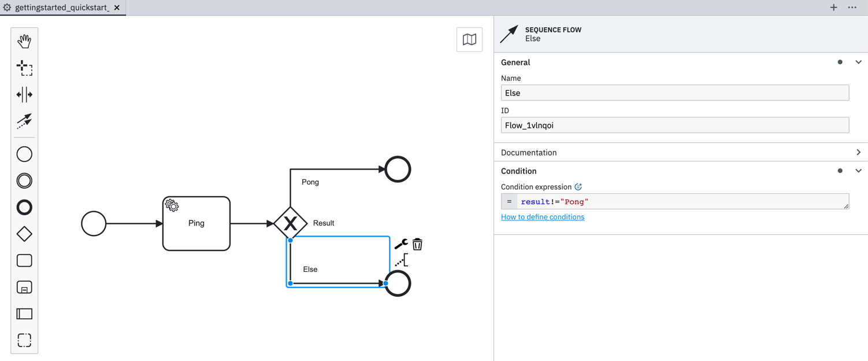Toggle the FEEL icon beside Condition expression
The image size is (868, 361).
click(x=578, y=186)
